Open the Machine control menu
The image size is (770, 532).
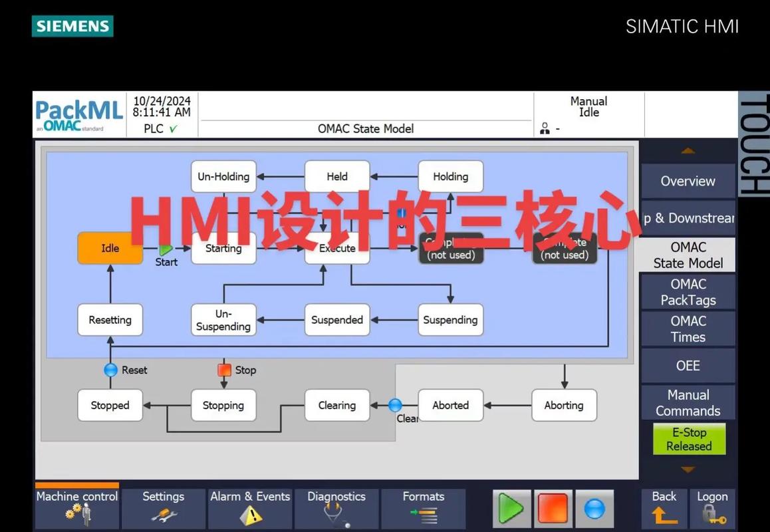pyautogui.click(x=77, y=508)
